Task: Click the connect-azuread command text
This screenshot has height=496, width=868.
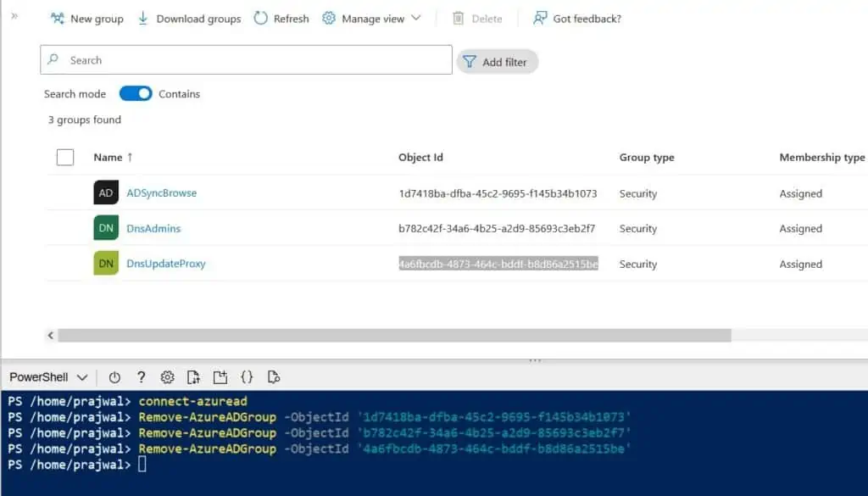Action: [192, 401]
